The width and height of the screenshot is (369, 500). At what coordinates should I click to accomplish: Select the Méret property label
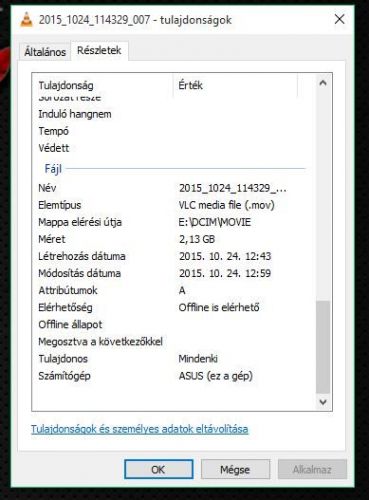[x=52, y=239]
